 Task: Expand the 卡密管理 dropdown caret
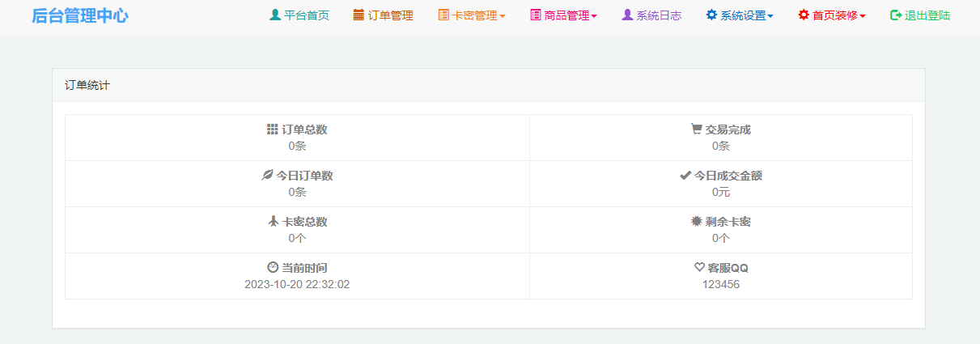pos(503,16)
